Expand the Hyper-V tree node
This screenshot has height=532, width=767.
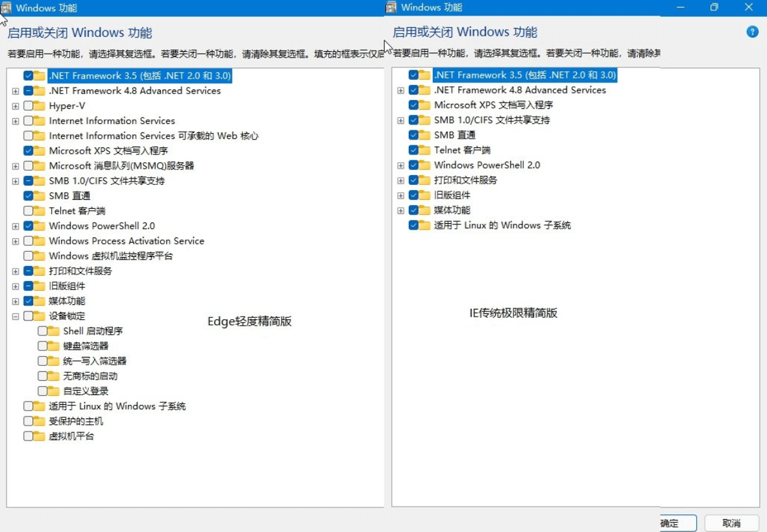click(16, 106)
